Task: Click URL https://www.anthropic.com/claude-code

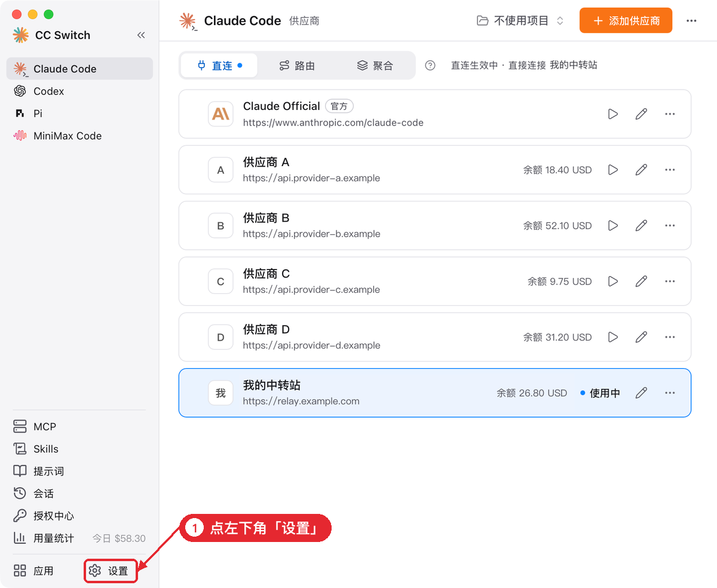Action: (x=333, y=122)
